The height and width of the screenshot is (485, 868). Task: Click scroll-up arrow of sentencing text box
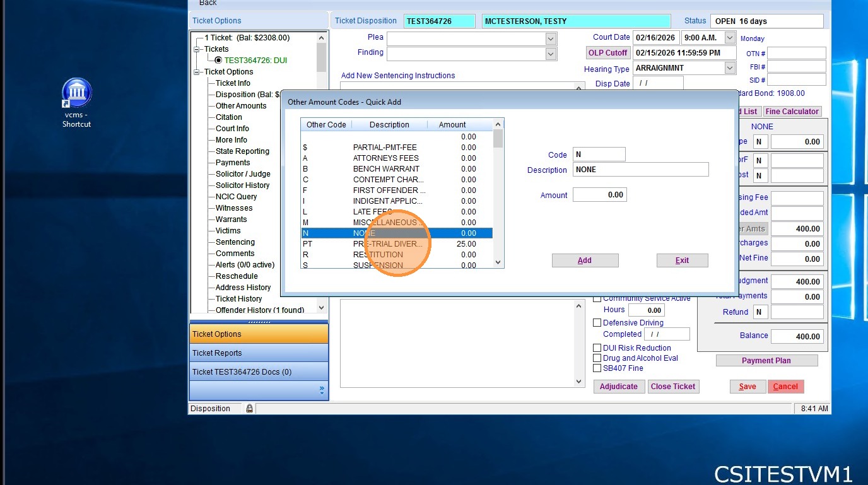(579, 306)
